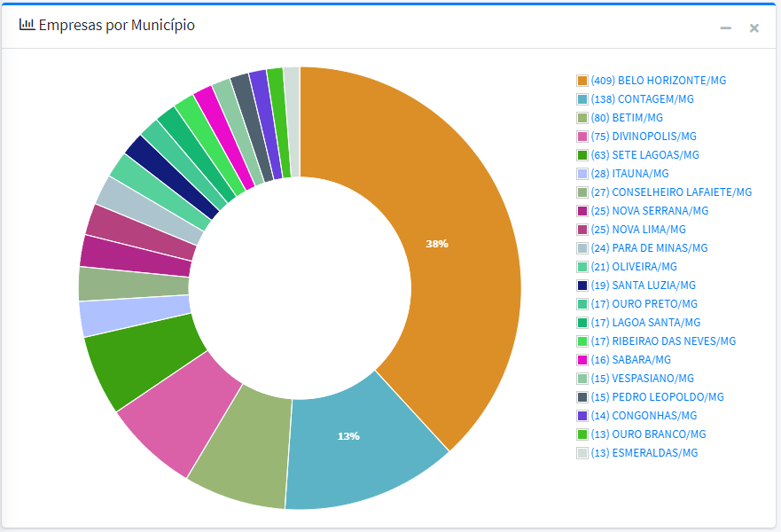
Task: Toggle CONTAGEM/MG series in legend
Action: (x=642, y=99)
